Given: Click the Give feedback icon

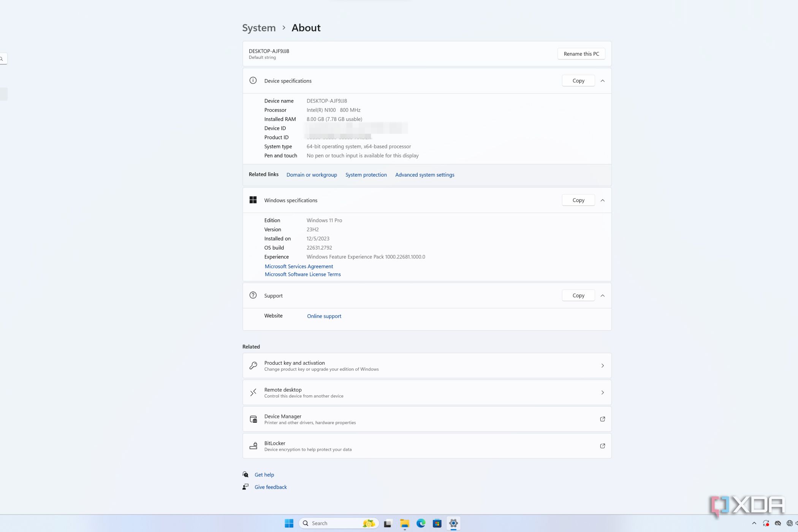Looking at the screenshot, I should tap(245, 487).
